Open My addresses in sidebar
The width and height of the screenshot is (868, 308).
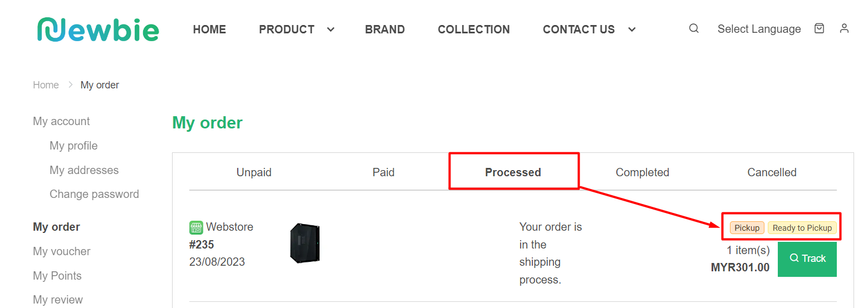84,170
